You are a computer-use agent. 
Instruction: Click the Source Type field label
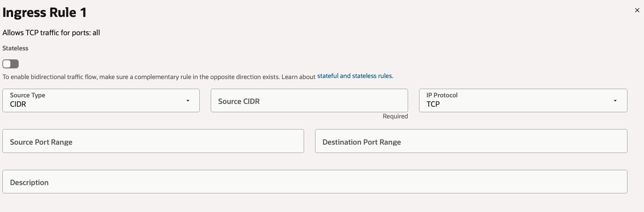[x=28, y=95]
